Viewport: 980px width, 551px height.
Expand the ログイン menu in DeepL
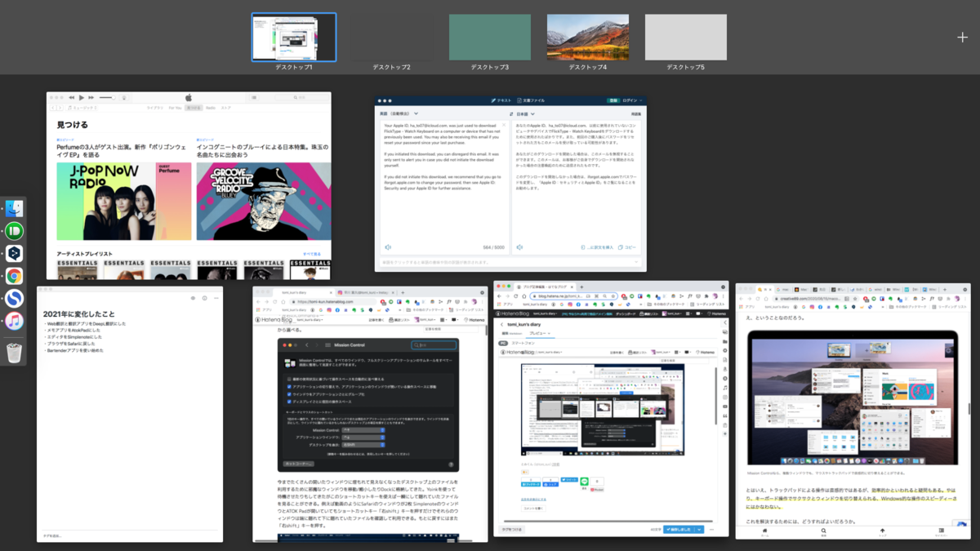(x=632, y=100)
